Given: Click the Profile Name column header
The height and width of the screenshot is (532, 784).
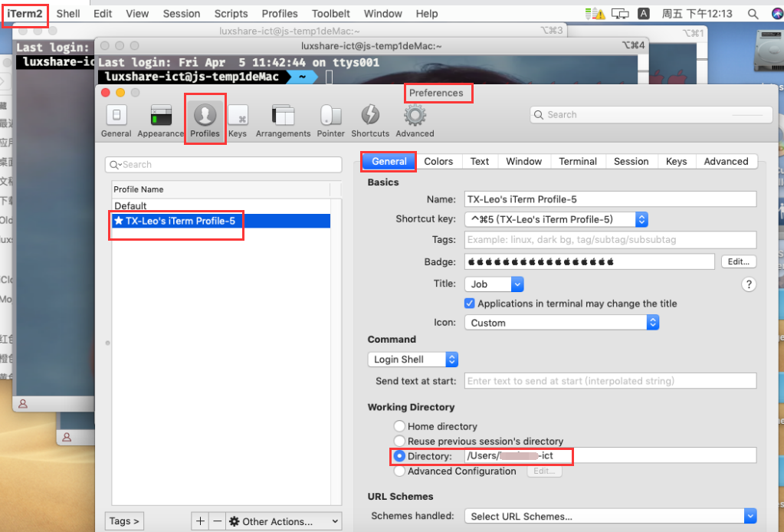Looking at the screenshot, I should point(221,189).
